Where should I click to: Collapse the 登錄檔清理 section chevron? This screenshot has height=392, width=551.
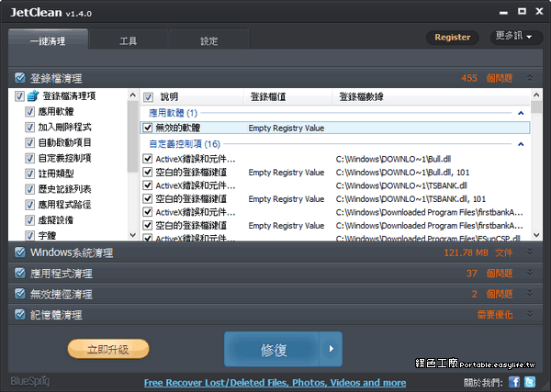(530, 78)
